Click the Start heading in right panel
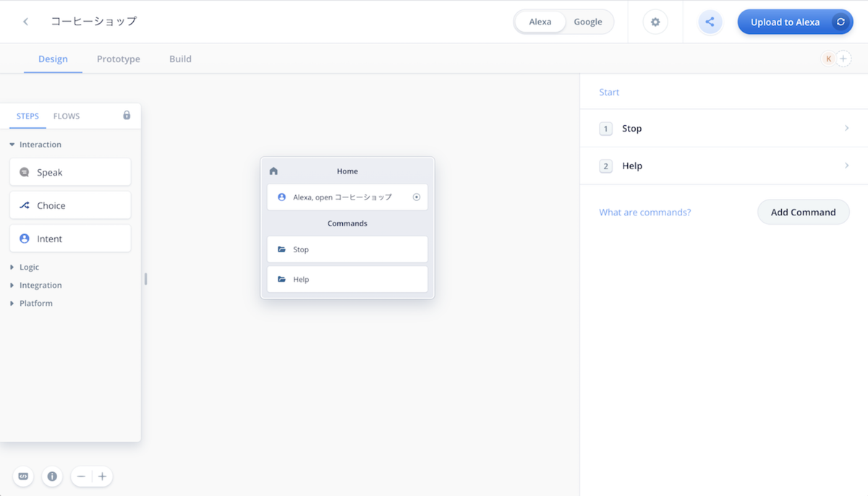This screenshot has height=496, width=868. point(609,92)
